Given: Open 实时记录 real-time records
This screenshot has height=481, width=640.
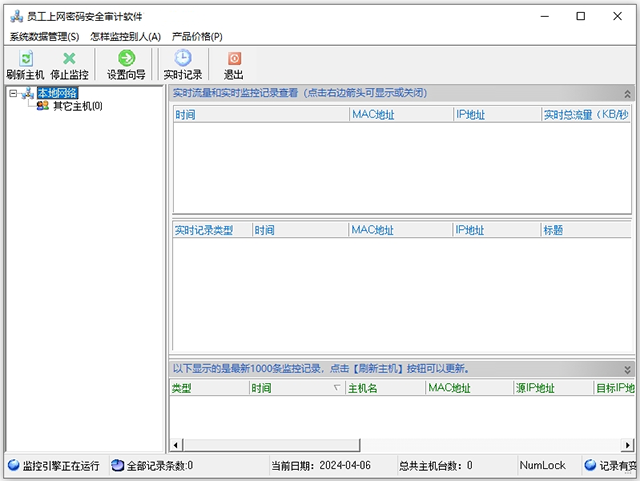Looking at the screenshot, I should 183,58.
